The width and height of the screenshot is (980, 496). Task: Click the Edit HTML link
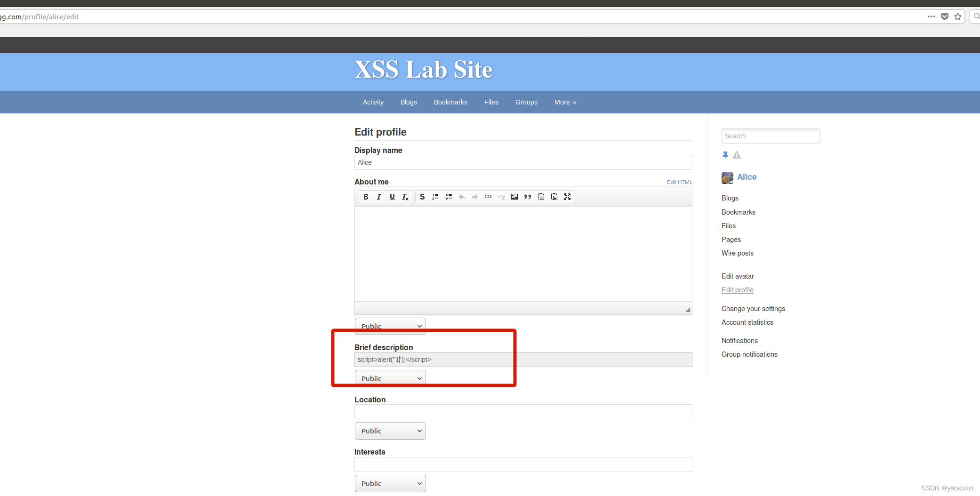pos(679,182)
